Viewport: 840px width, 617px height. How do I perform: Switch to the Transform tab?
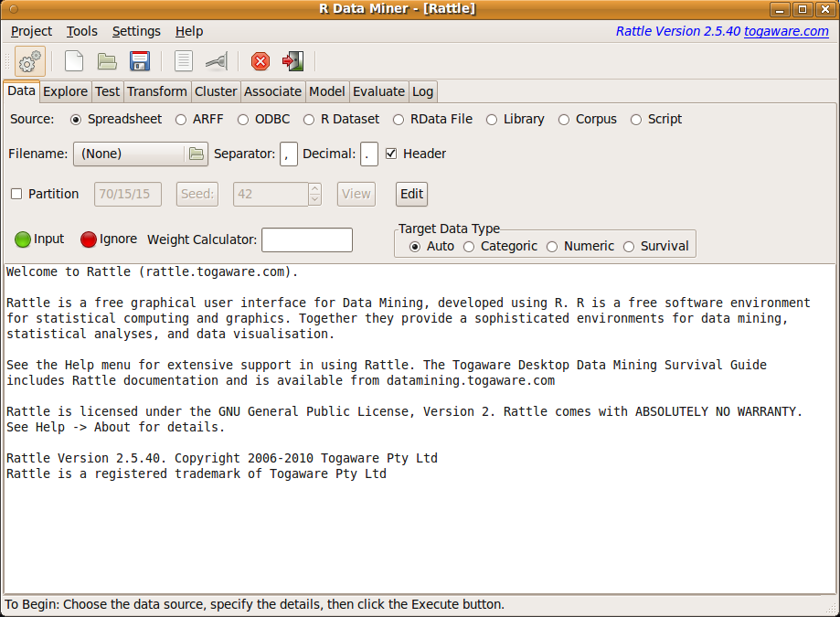point(157,91)
